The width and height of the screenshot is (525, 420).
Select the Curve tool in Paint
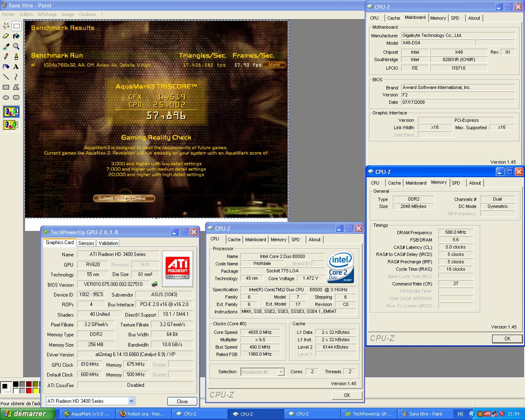coord(16,77)
